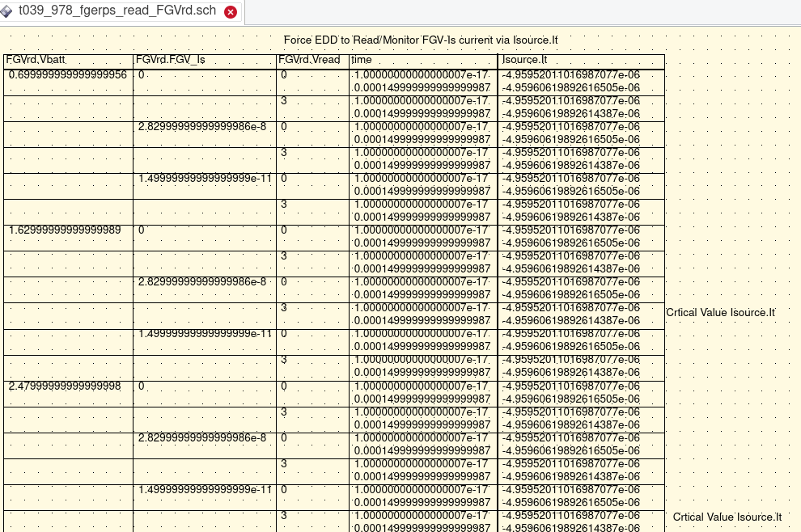Close the t039_978_fgerps_read_FGVrd.sch tab

231,12
